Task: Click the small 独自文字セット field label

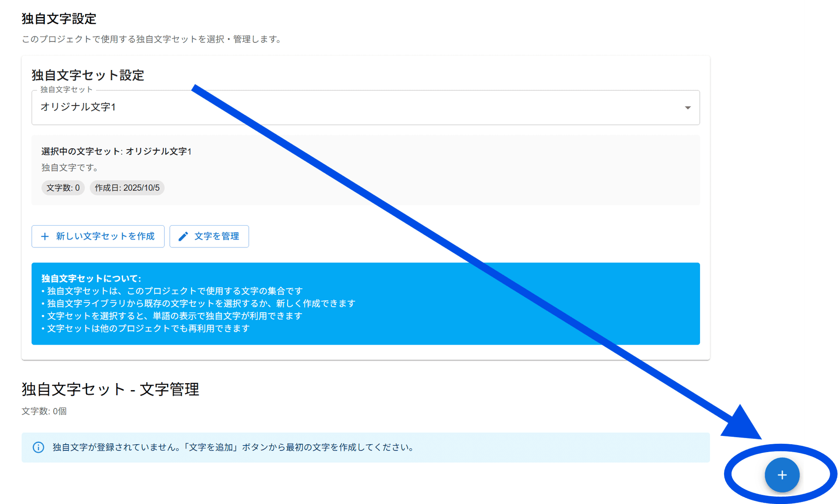Action: 66,89
